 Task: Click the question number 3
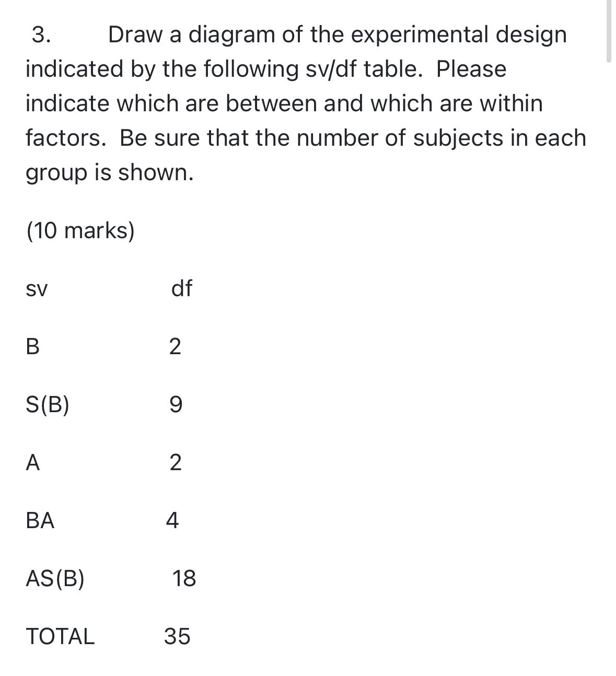[x=42, y=35]
